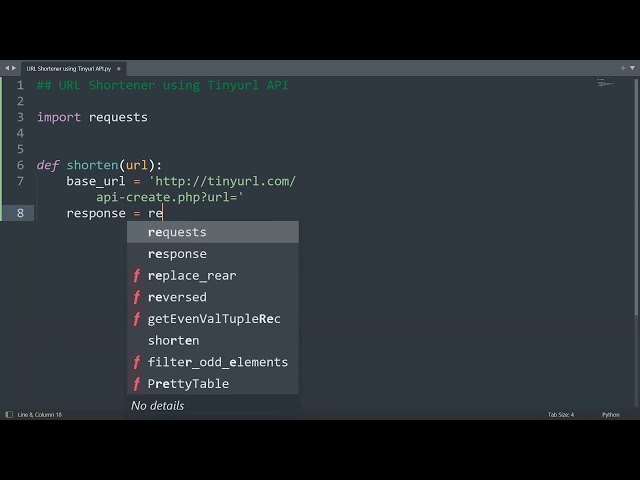This screenshot has height=480, width=640.
Task: Add a new tab with plus icon
Action: [x=623, y=68]
